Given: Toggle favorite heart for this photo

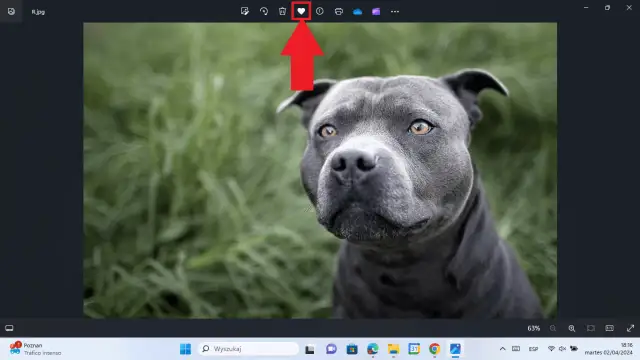Looking at the screenshot, I should click(301, 11).
